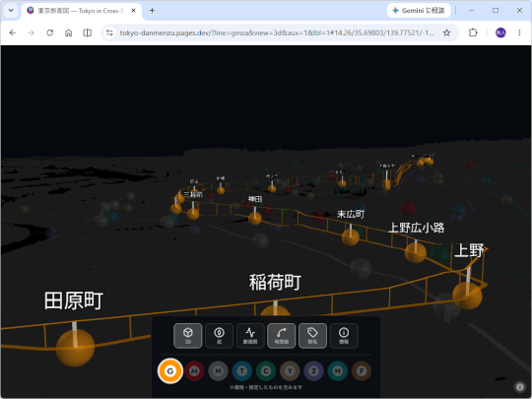This screenshot has height=399, width=532.
Task: Select the Tokyo in Cross-Section tab
Action: point(82,11)
